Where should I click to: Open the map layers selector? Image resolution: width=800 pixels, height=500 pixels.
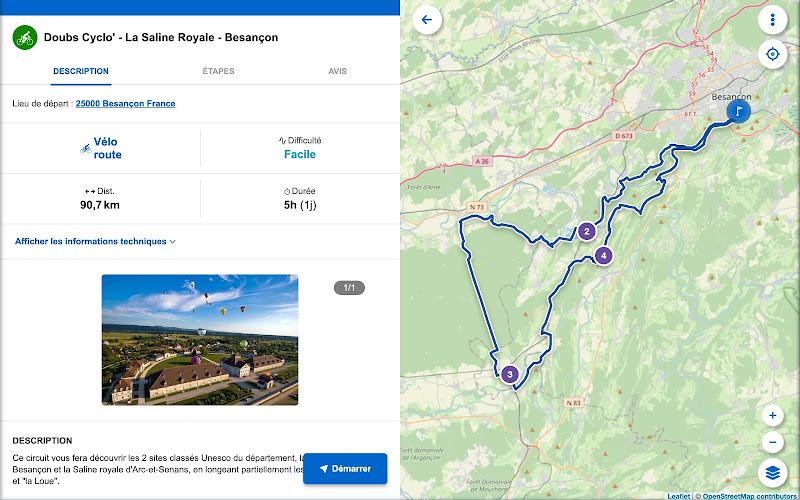coord(772,472)
